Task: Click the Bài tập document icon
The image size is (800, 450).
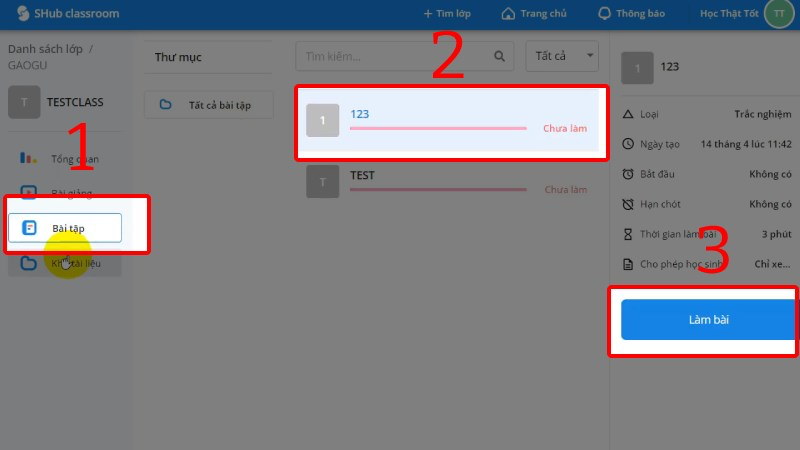Action: coord(29,228)
